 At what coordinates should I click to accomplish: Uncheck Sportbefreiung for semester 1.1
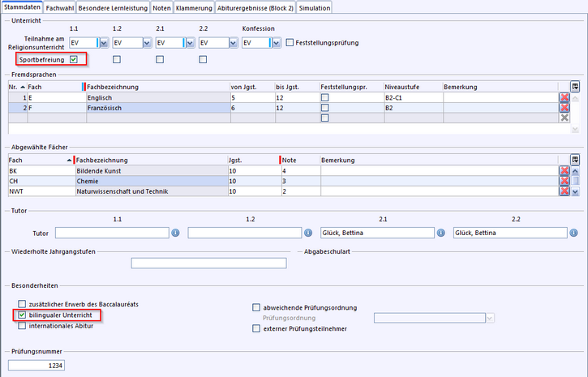(x=74, y=59)
